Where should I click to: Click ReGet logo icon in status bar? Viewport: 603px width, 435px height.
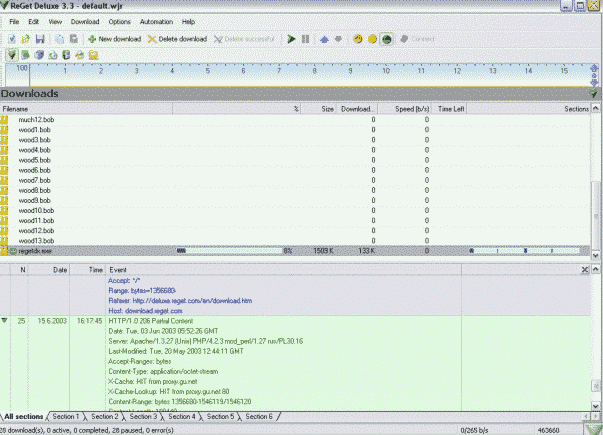point(593,429)
